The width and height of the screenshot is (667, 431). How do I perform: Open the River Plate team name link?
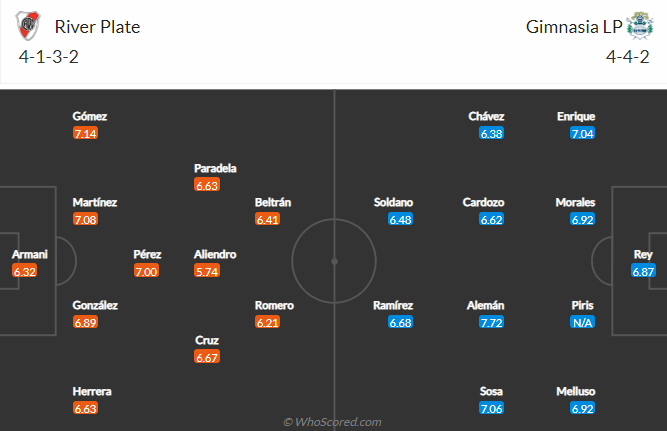(x=97, y=27)
